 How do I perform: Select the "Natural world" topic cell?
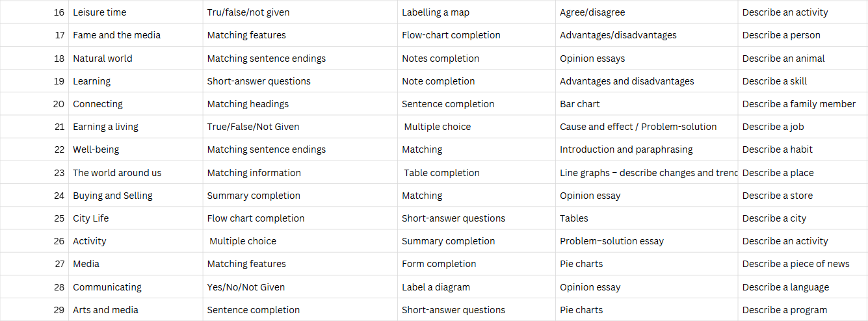pos(102,58)
